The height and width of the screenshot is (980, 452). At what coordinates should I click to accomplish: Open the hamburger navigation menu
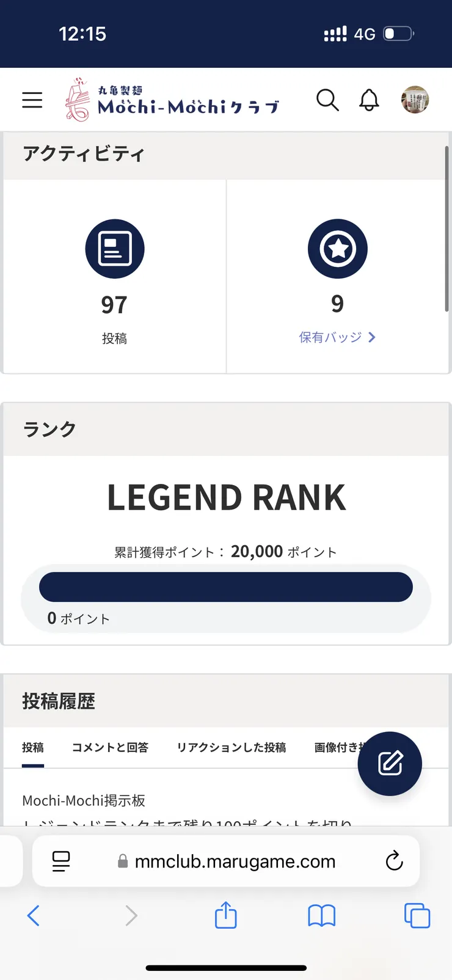point(32,100)
